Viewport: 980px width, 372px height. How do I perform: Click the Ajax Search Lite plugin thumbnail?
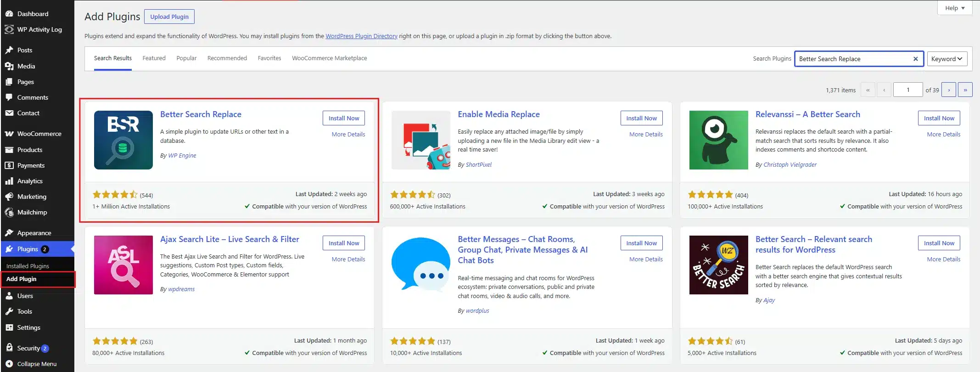[123, 265]
